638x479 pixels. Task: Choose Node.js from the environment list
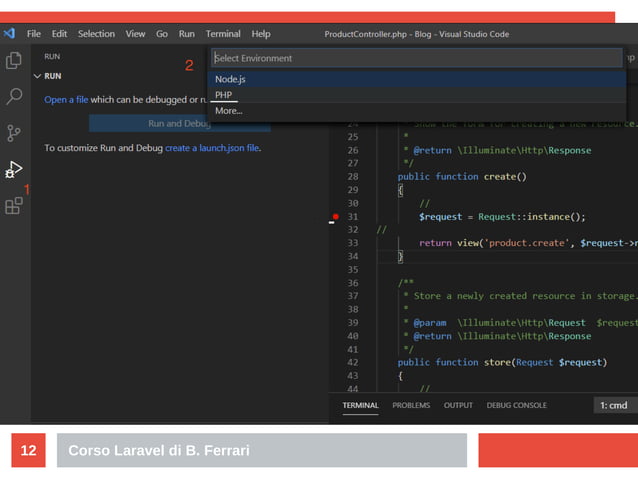point(231,79)
